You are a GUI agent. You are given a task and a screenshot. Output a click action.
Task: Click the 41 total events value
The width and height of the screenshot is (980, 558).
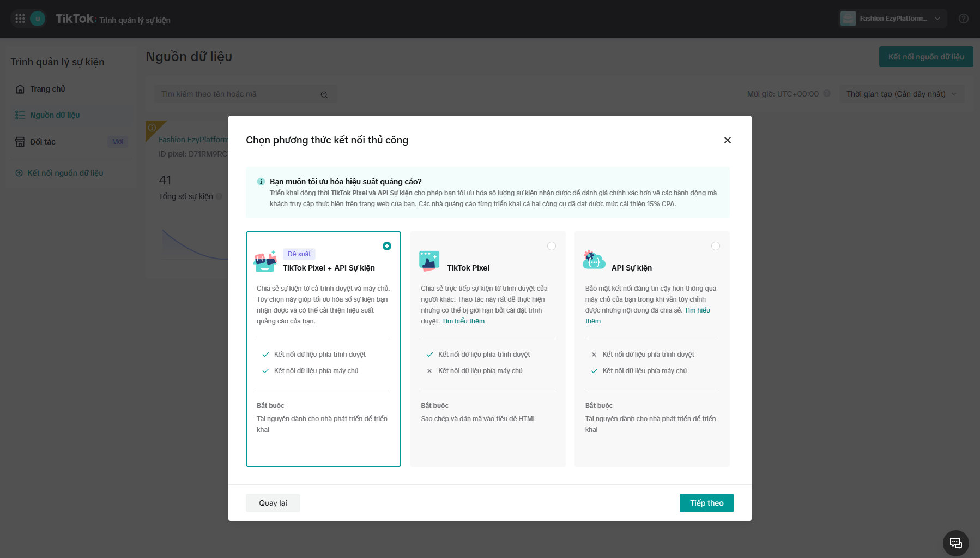click(x=165, y=180)
